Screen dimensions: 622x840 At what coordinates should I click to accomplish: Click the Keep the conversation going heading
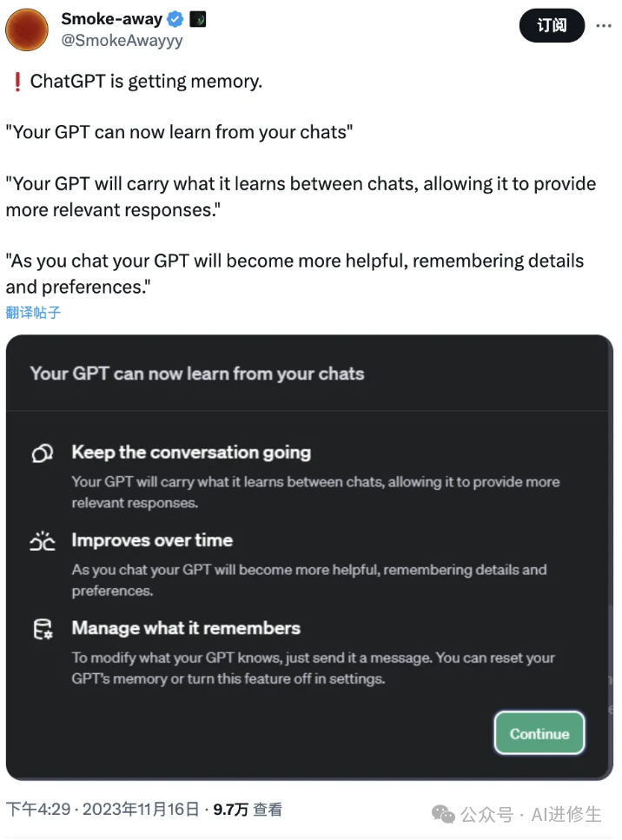tap(191, 453)
